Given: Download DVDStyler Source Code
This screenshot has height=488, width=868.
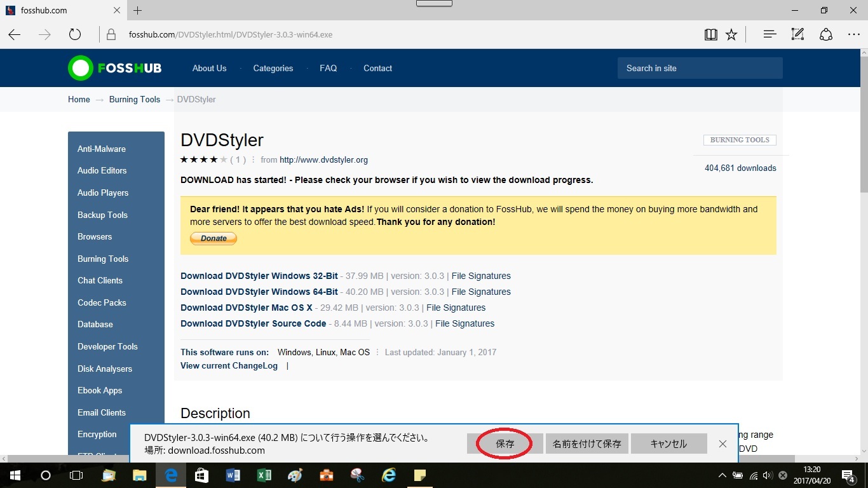Looking at the screenshot, I should coord(254,323).
